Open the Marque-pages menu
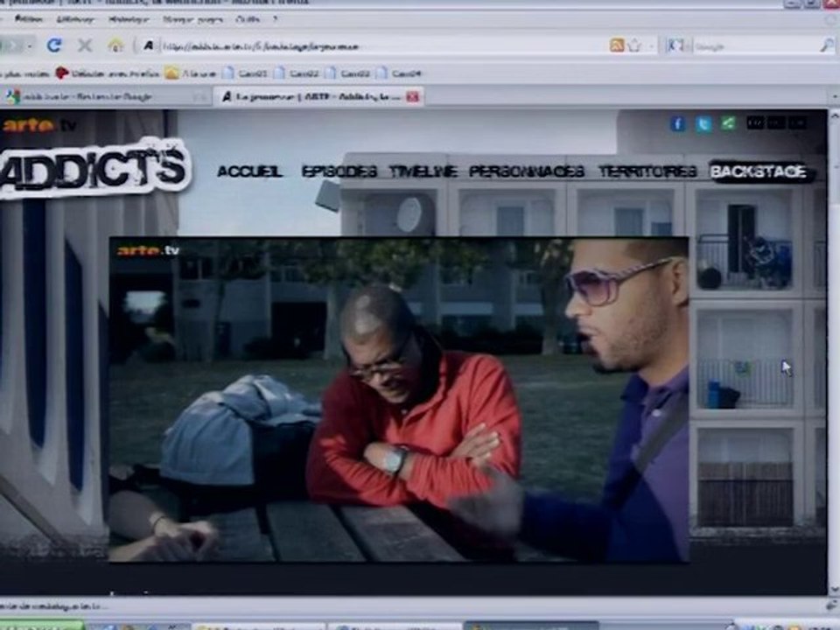The width and height of the screenshot is (840, 630). tap(192, 19)
